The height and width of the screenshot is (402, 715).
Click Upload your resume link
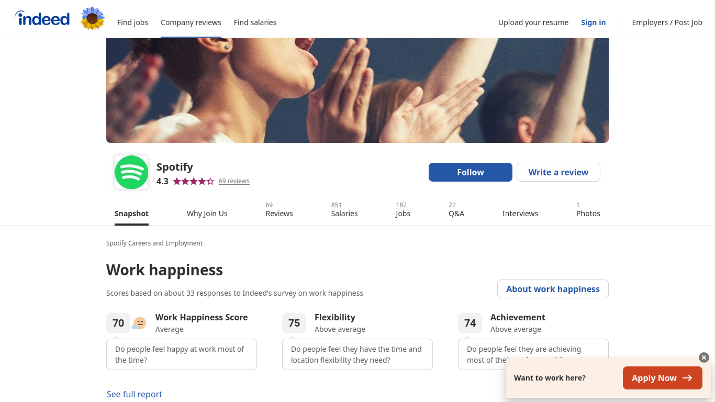tap(533, 22)
